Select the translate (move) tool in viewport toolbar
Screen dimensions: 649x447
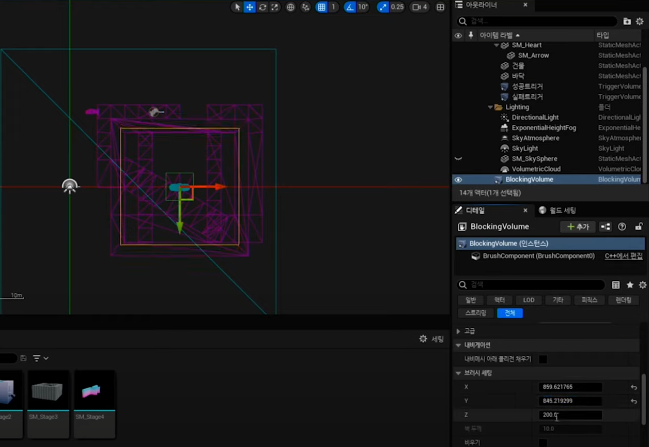pos(250,7)
